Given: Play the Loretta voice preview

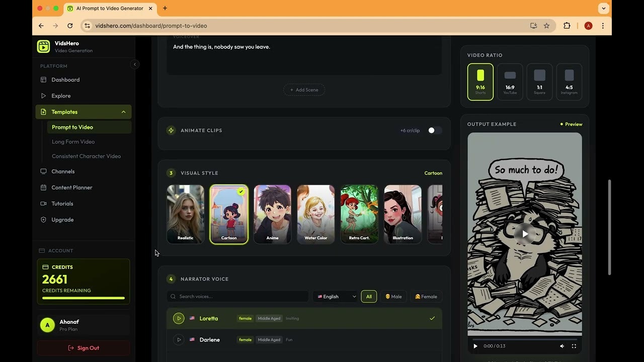Looking at the screenshot, I should (x=179, y=318).
